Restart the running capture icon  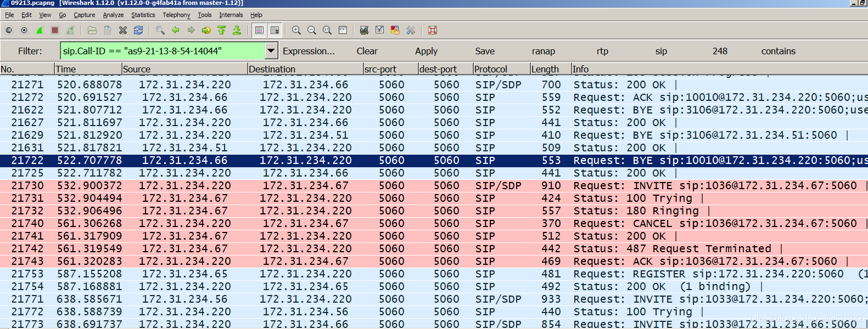point(70,30)
